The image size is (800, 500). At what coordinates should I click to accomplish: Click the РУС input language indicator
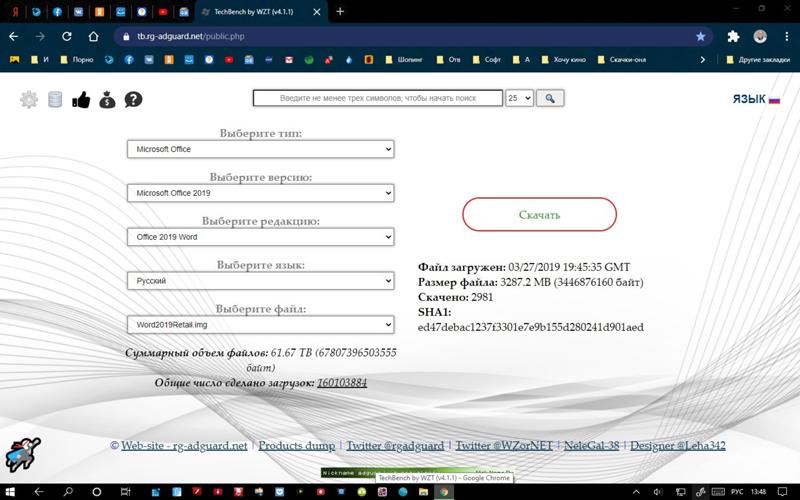click(x=737, y=492)
